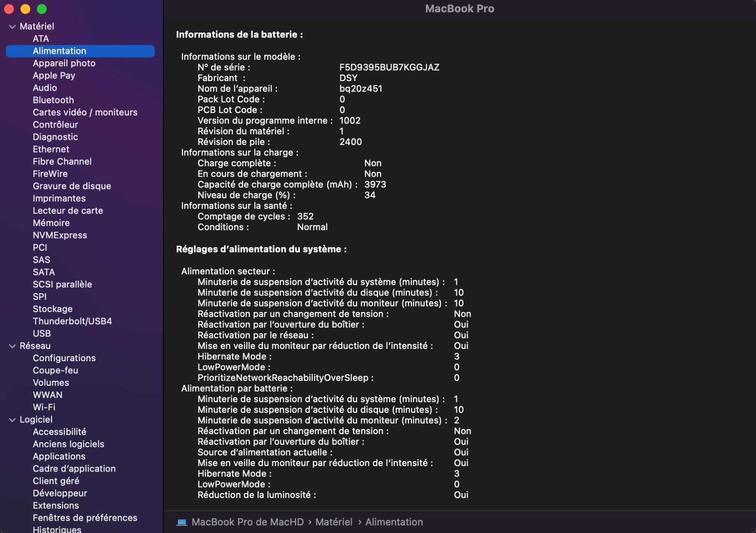Open Applications in the sidebar
Viewport: 756px width, 533px height.
pyautogui.click(x=59, y=456)
